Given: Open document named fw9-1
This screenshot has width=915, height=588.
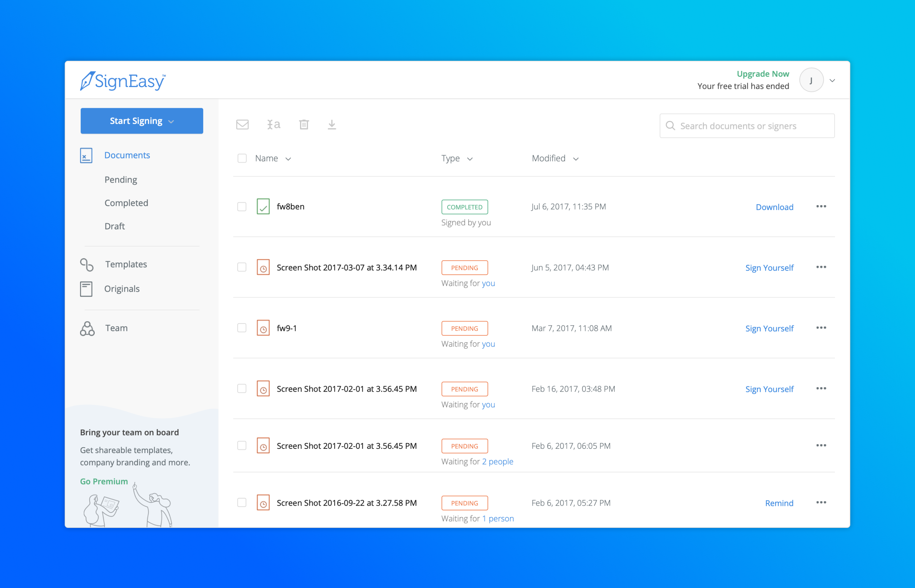Looking at the screenshot, I should click(x=287, y=328).
